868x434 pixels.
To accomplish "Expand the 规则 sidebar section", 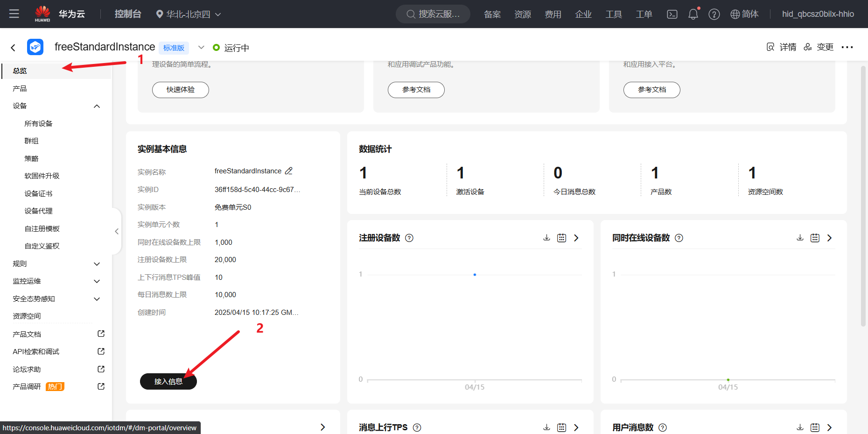I will [97, 264].
